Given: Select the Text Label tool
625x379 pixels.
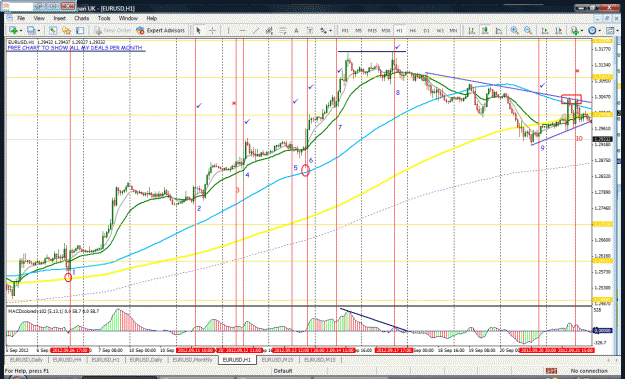Looking at the screenshot, I should 310,30.
